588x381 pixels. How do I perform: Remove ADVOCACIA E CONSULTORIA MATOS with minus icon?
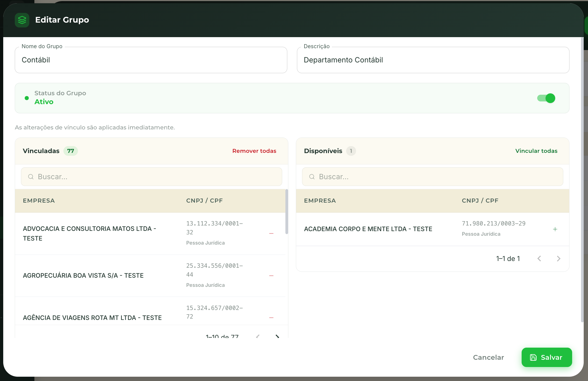tap(271, 233)
